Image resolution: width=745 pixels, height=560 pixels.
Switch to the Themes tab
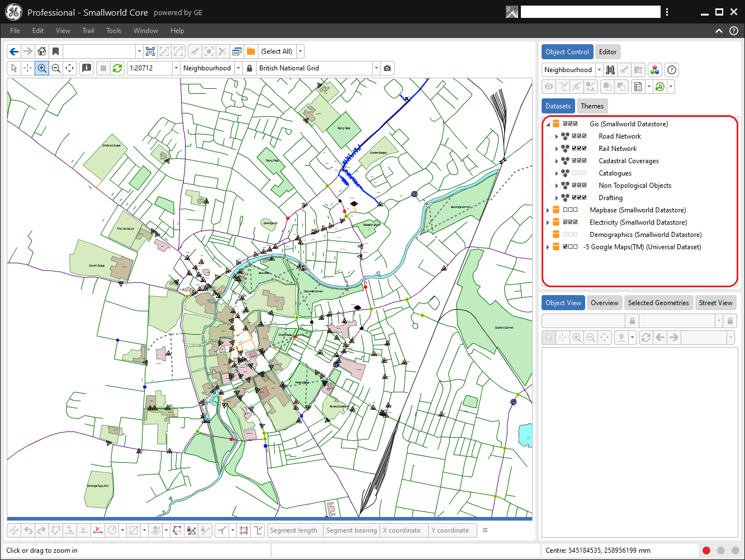tap(592, 106)
